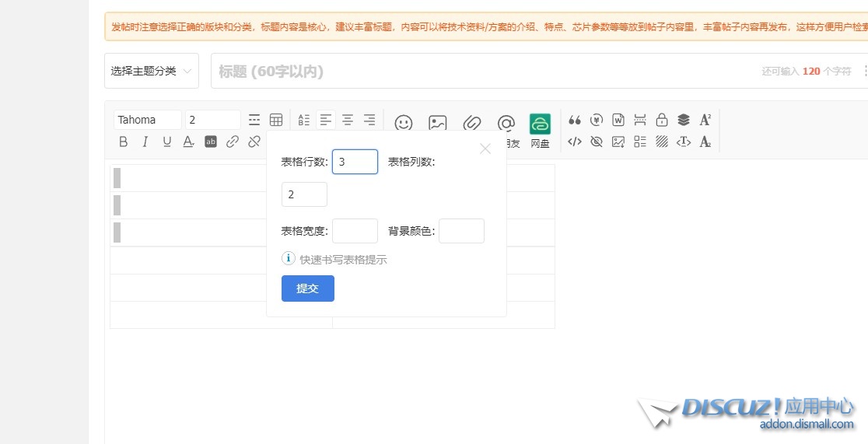Open the emoji smiley picker
This screenshot has height=444, width=868.
403,123
